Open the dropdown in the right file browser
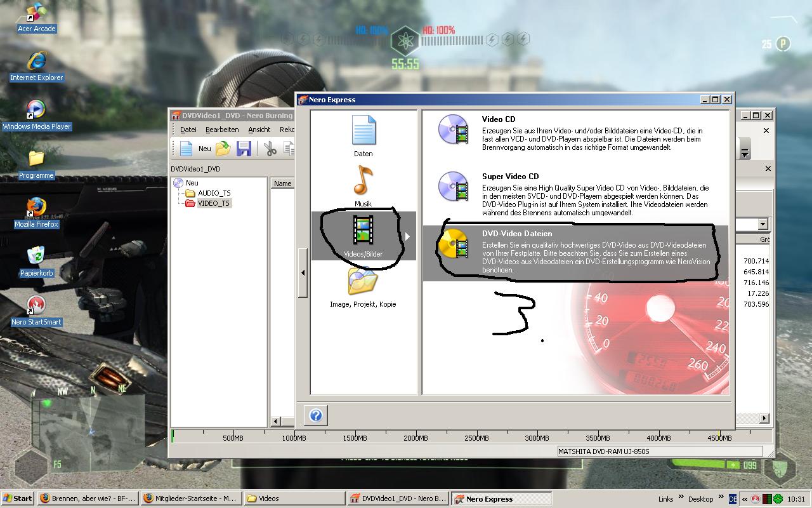The width and height of the screenshot is (812, 508). [763, 224]
